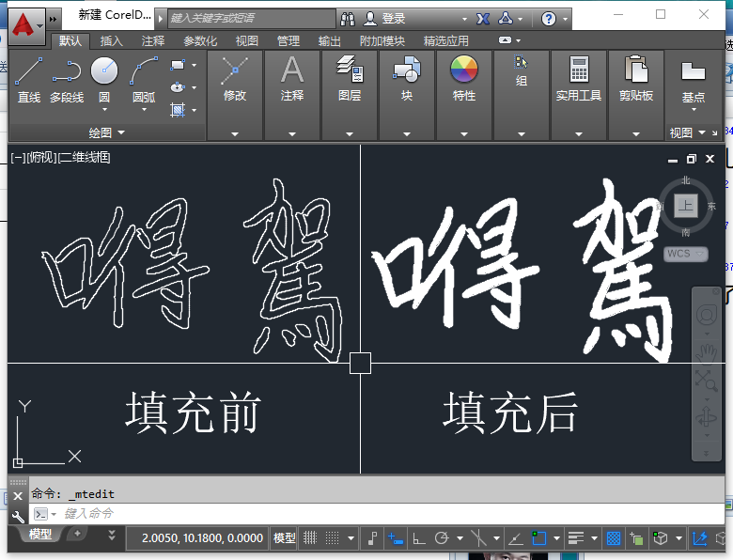733x560 pixels.
Task: Open polar tracking angle dropdown arrow
Action: pyautogui.click(x=460, y=538)
